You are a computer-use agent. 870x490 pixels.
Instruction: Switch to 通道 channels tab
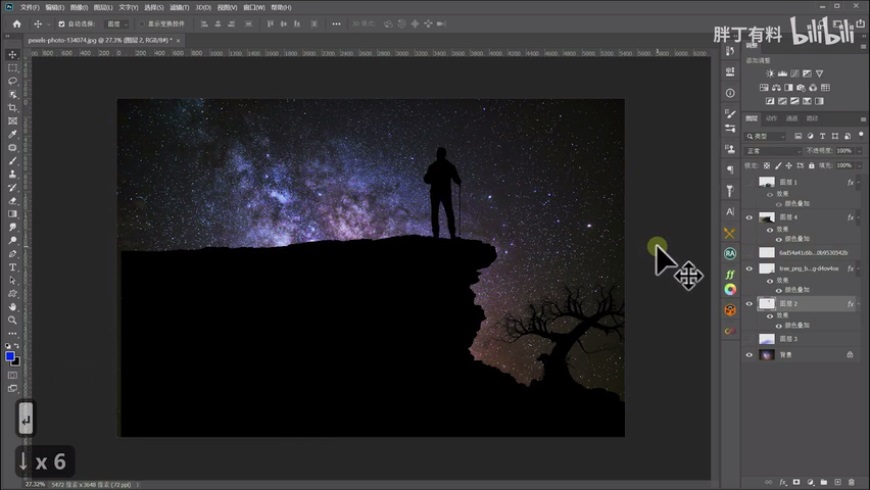click(792, 118)
